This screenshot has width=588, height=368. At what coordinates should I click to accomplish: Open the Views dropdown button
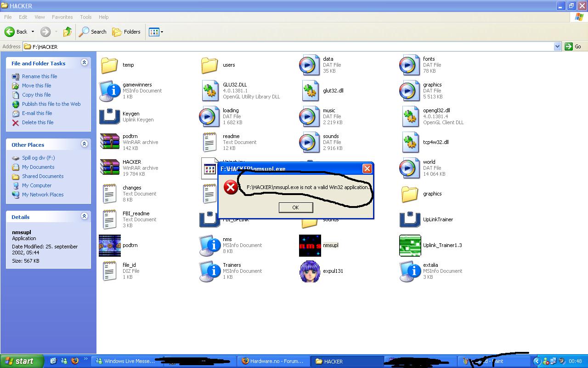pos(156,32)
